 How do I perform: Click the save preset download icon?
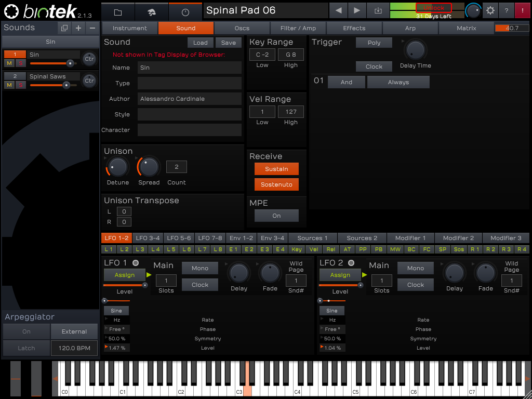point(378,10)
